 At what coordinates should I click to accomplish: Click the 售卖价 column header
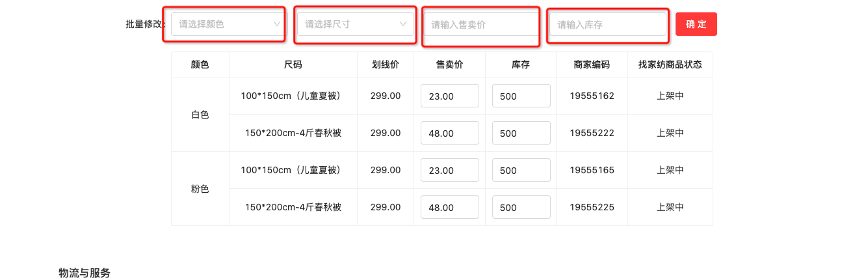tap(449, 64)
